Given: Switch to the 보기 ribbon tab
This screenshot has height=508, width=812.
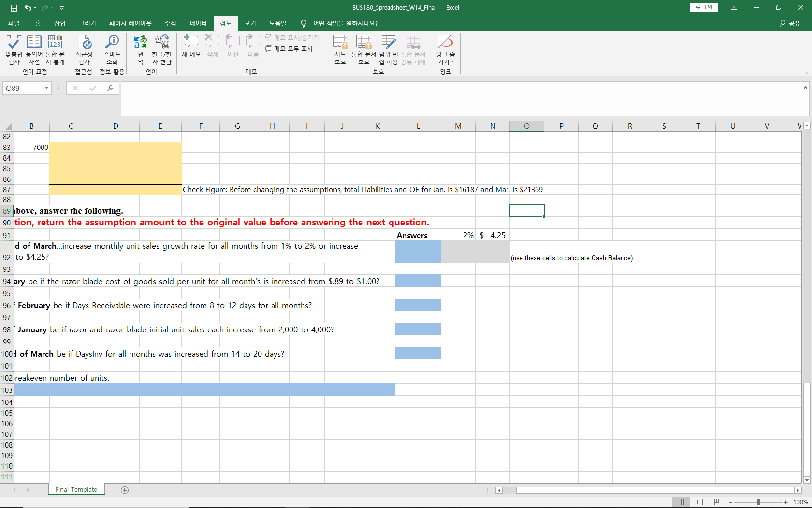Looking at the screenshot, I should pyautogui.click(x=250, y=23).
